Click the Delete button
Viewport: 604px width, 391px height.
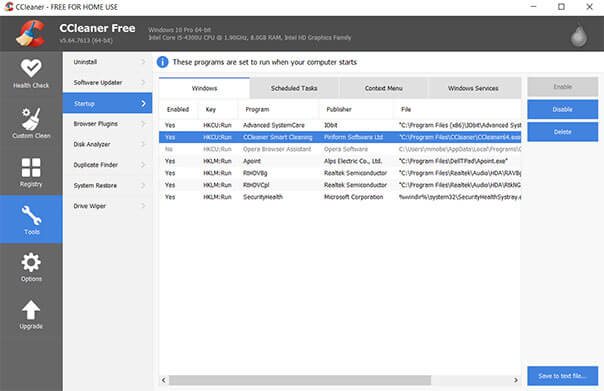pos(562,132)
